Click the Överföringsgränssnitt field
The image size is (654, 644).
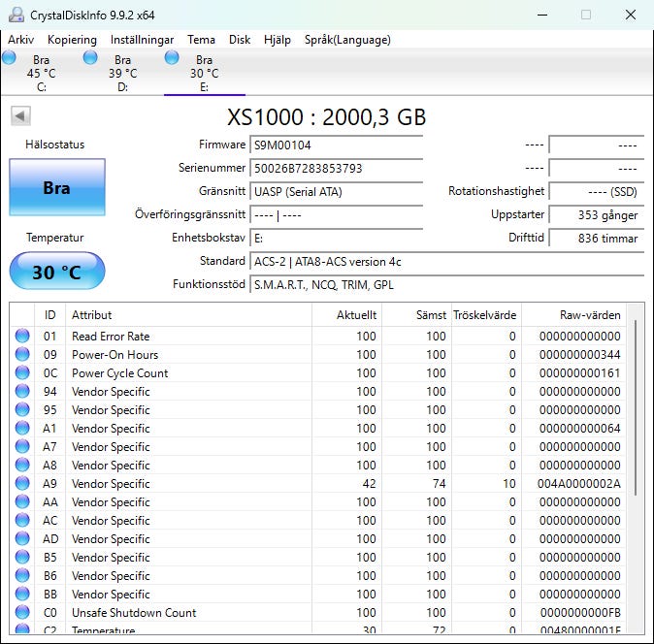pyautogui.click(x=336, y=215)
